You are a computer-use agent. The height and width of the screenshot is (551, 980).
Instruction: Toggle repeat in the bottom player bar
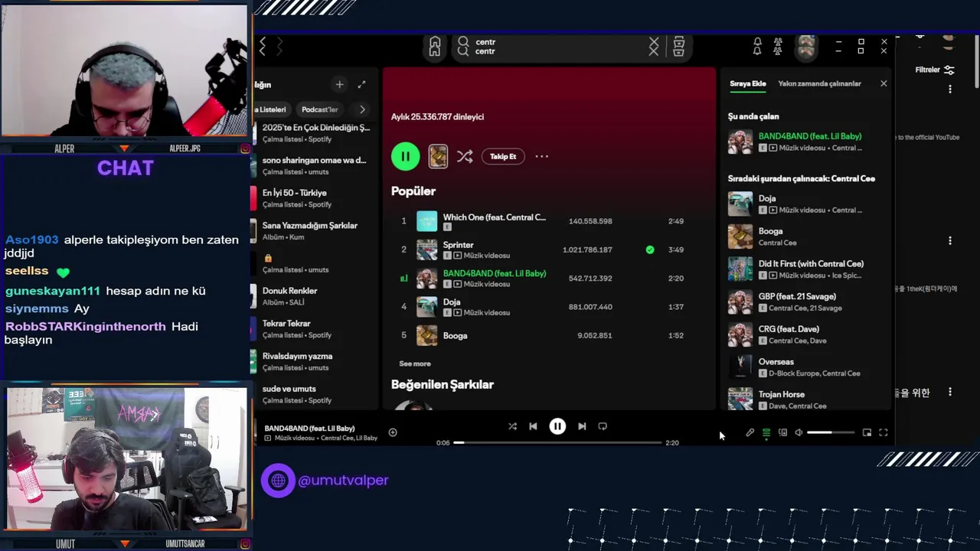click(x=603, y=426)
